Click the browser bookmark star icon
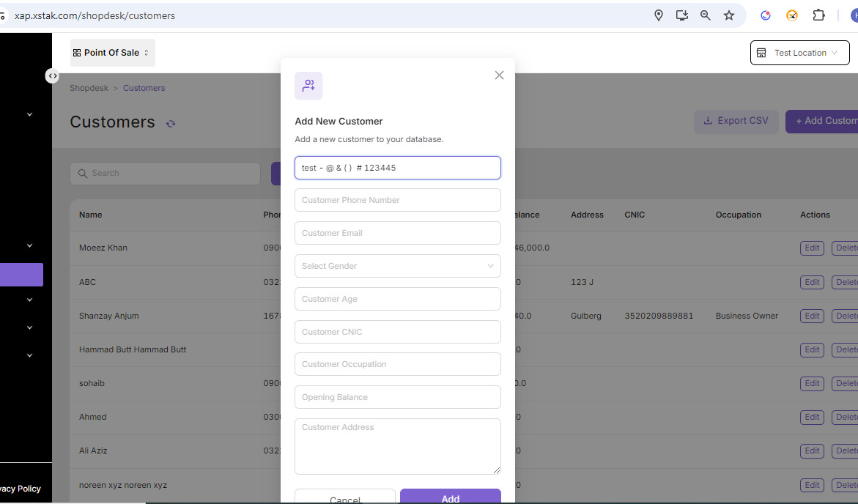The height and width of the screenshot is (504, 858). point(729,15)
